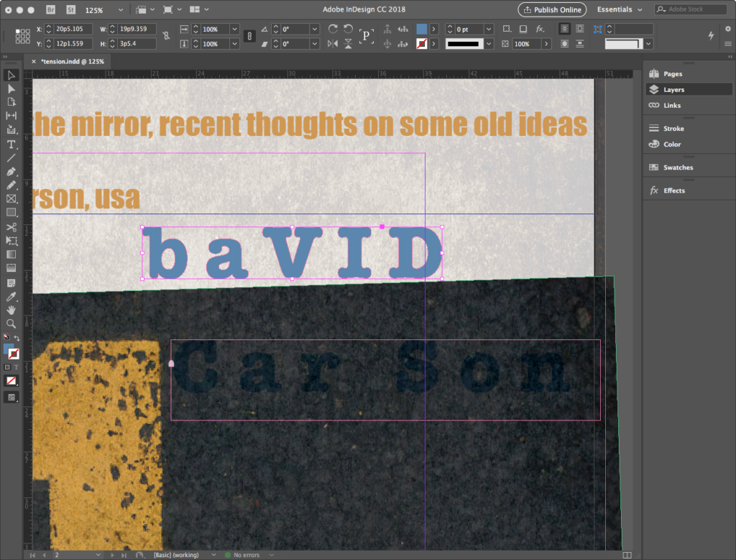Select the Pen tool

pyautogui.click(x=11, y=172)
